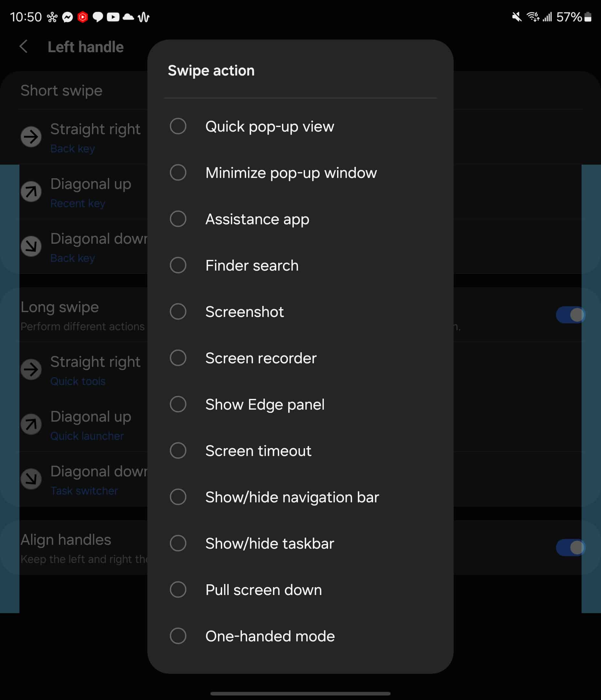Image resolution: width=601 pixels, height=700 pixels.
Task: Select Show/hide navigation bar option
Action: click(300, 497)
